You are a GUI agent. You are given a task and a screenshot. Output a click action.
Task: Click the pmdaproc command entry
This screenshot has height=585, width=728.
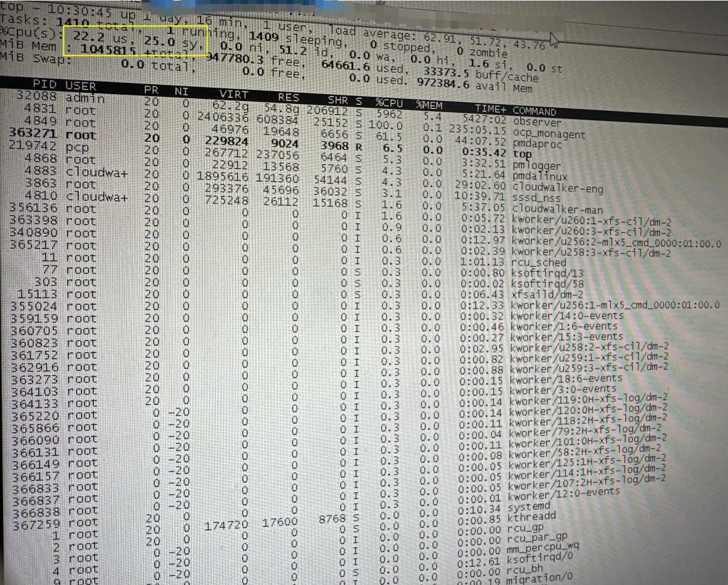[x=537, y=144]
